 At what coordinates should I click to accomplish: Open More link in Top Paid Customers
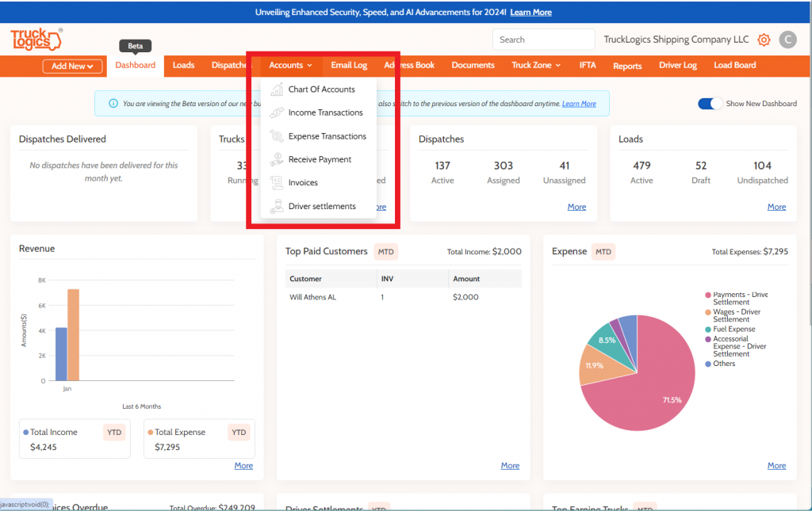click(x=510, y=466)
